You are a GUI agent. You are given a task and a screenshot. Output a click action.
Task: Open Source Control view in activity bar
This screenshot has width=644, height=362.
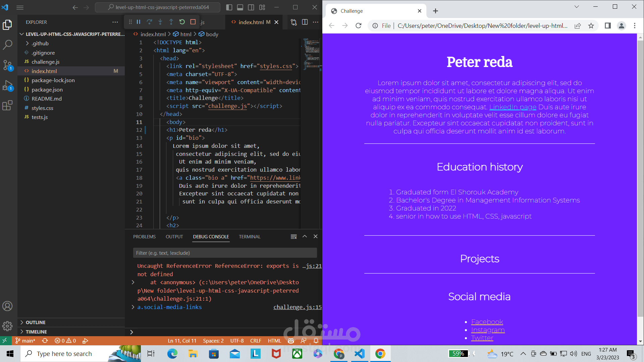pos(7,65)
